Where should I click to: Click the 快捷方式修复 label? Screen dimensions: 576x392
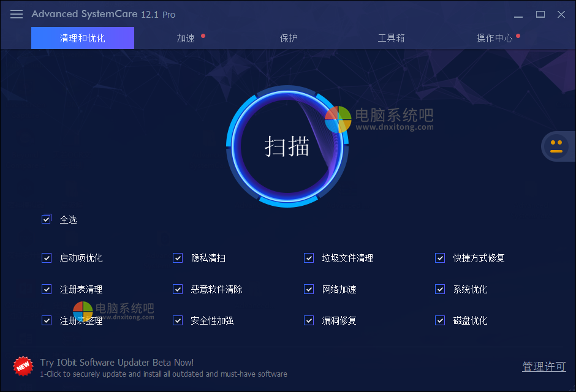tap(479, 258)
